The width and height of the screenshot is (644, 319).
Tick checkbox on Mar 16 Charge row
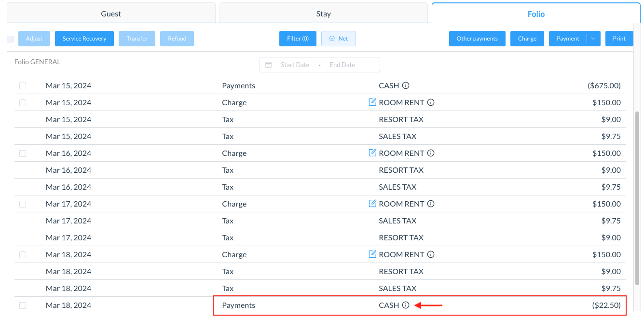tap(23, 153)
